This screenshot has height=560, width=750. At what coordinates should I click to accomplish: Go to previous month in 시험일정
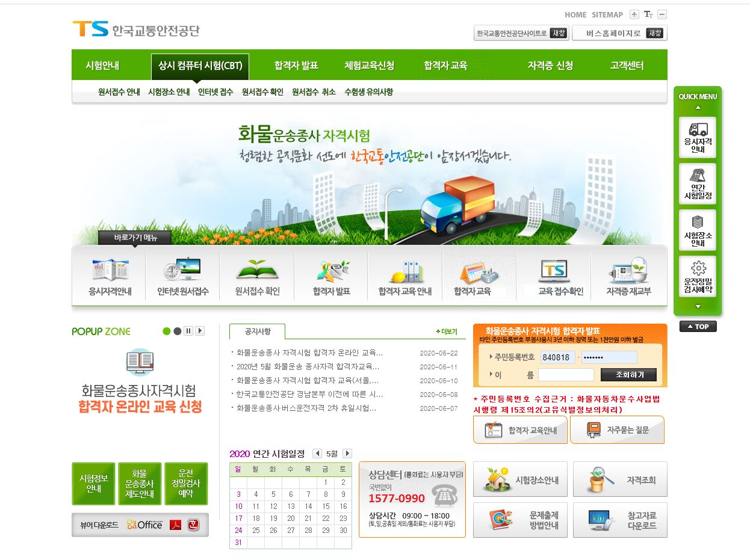pos(317,454)
